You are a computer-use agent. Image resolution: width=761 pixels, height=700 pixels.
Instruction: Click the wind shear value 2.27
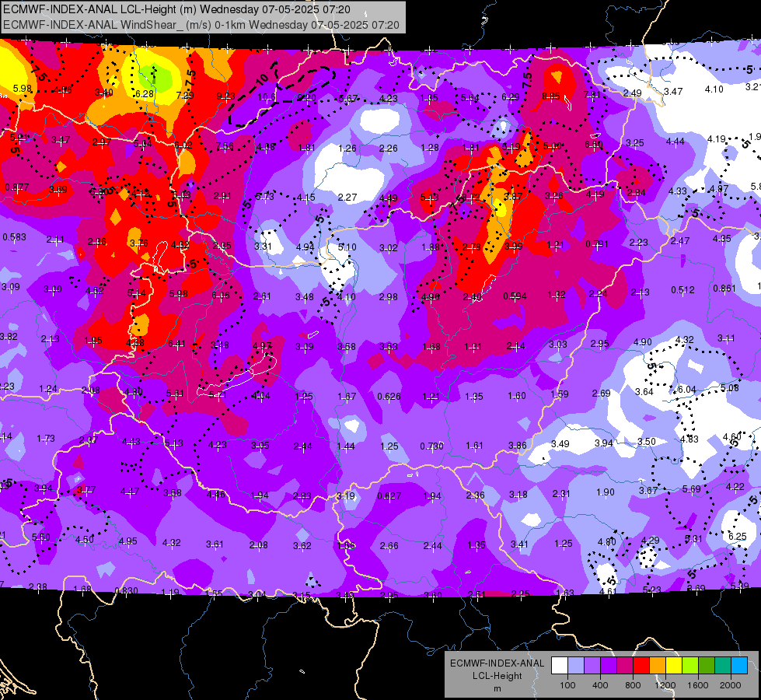(347, 197)
